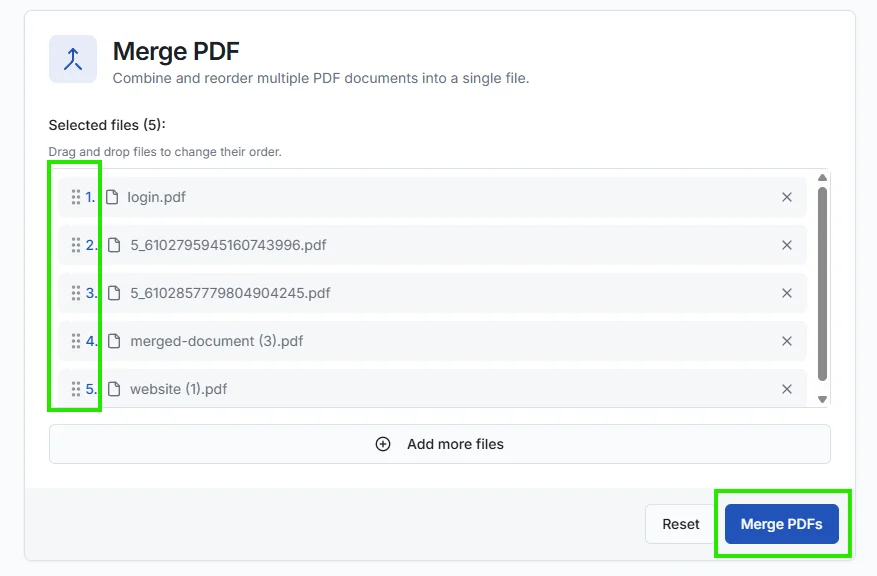Click the Merge PDFs button
This screenshot has width=877, height=576.
[783, 523]
